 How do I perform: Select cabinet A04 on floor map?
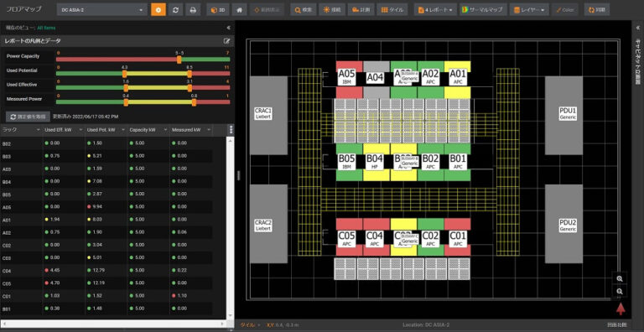(x=375, y=77)
